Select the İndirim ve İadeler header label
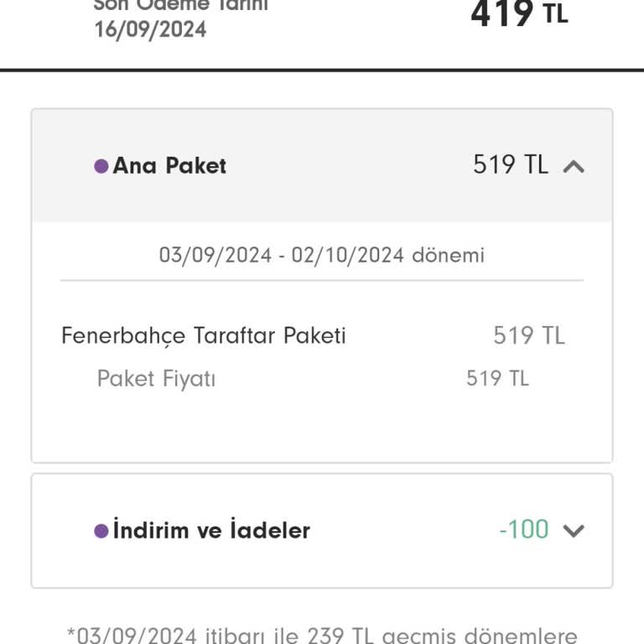644x644 pixels. coord(211,531)
